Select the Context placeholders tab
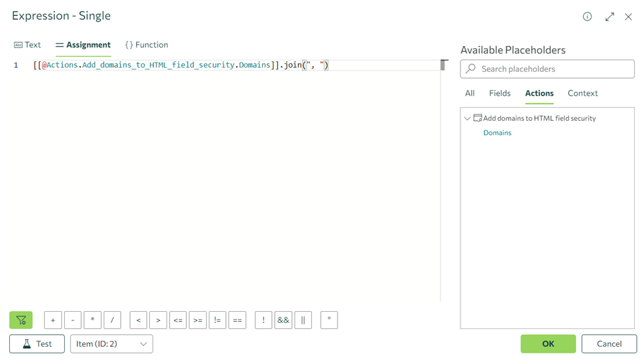 point(583,93)
